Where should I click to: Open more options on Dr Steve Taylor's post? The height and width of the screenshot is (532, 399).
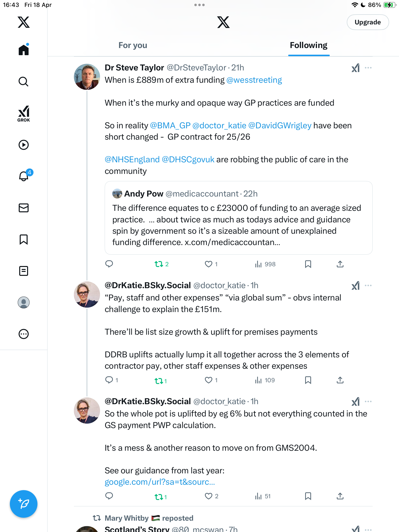[368, 68]
